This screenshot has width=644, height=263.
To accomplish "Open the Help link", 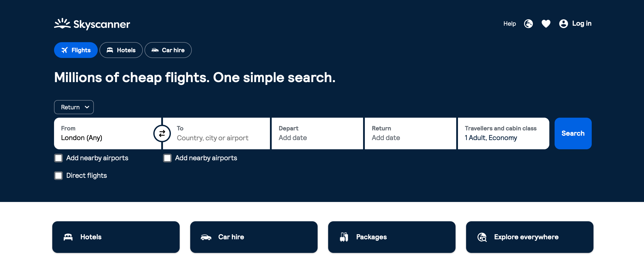I will pyautogui.click(x=510, y=23).
